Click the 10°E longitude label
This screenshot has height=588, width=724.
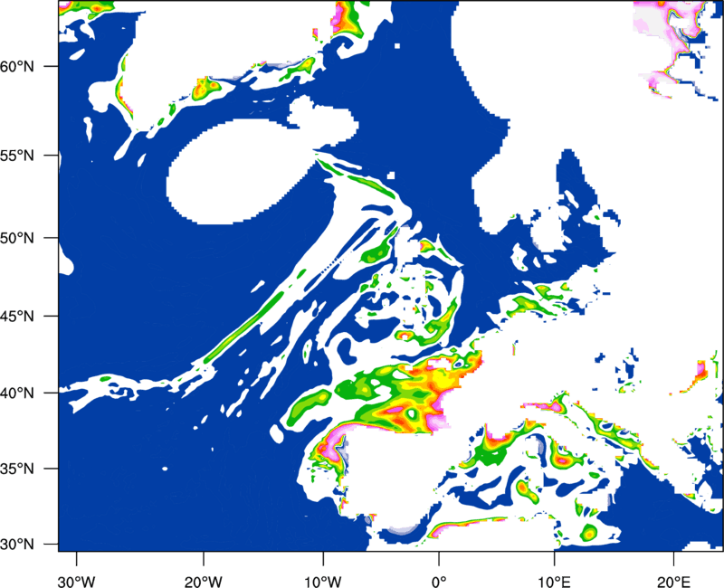point(554,582)
